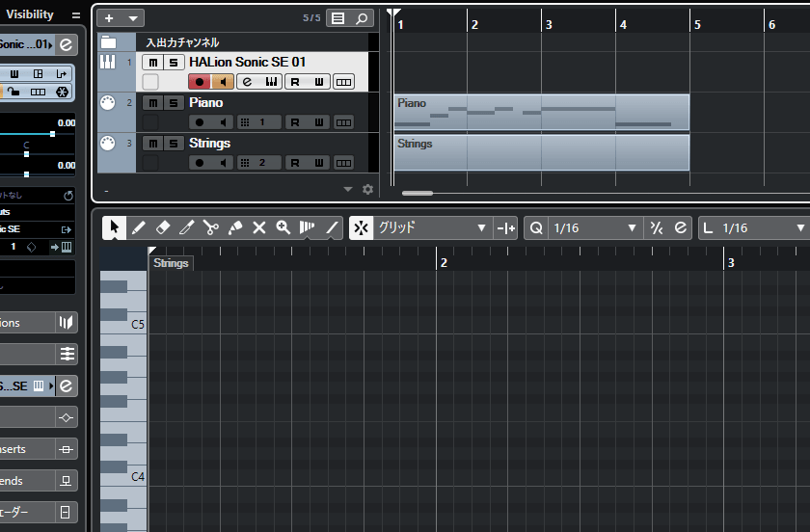Select the Draw pencil tool
810x532 pixels.
tap(138, 227)
